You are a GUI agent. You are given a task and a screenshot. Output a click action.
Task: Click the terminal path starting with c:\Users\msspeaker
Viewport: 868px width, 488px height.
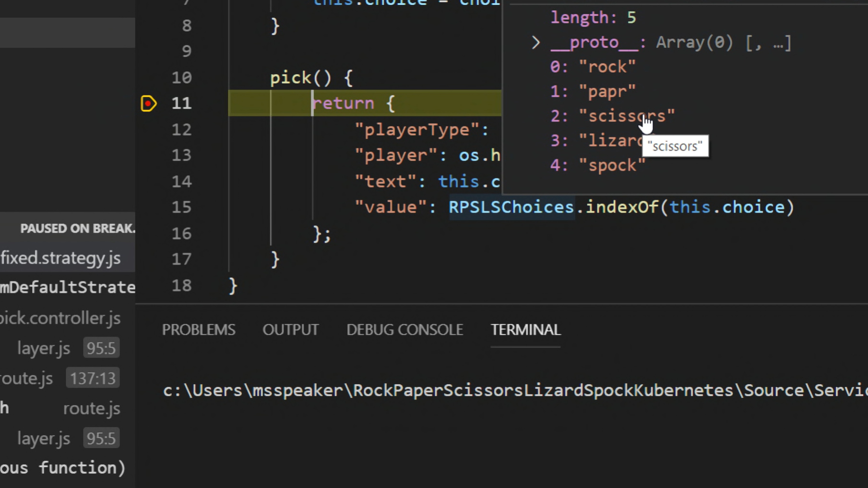coord(515,390)
